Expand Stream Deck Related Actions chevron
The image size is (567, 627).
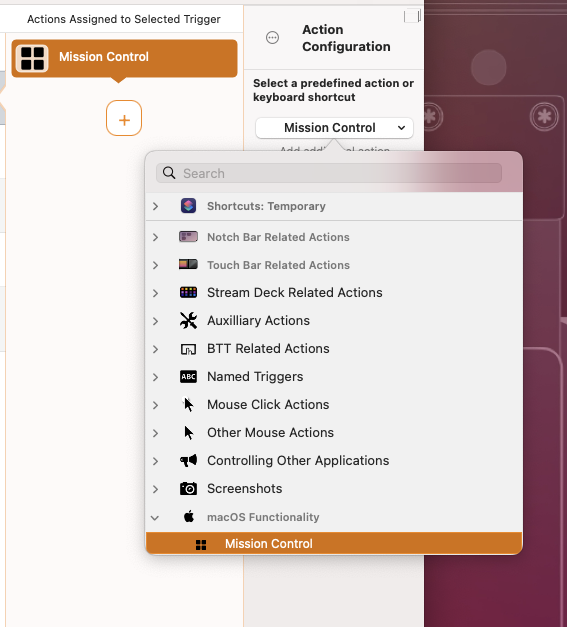point(155,294)
